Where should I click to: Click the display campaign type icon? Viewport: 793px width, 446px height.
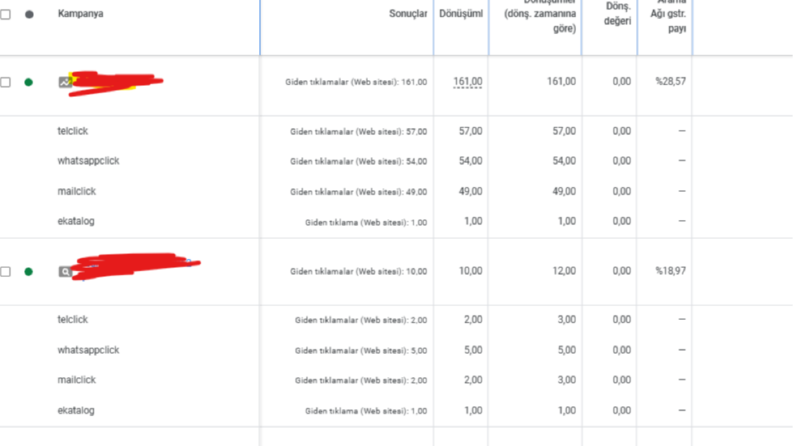pyautogui.click(x=65, y=82)
